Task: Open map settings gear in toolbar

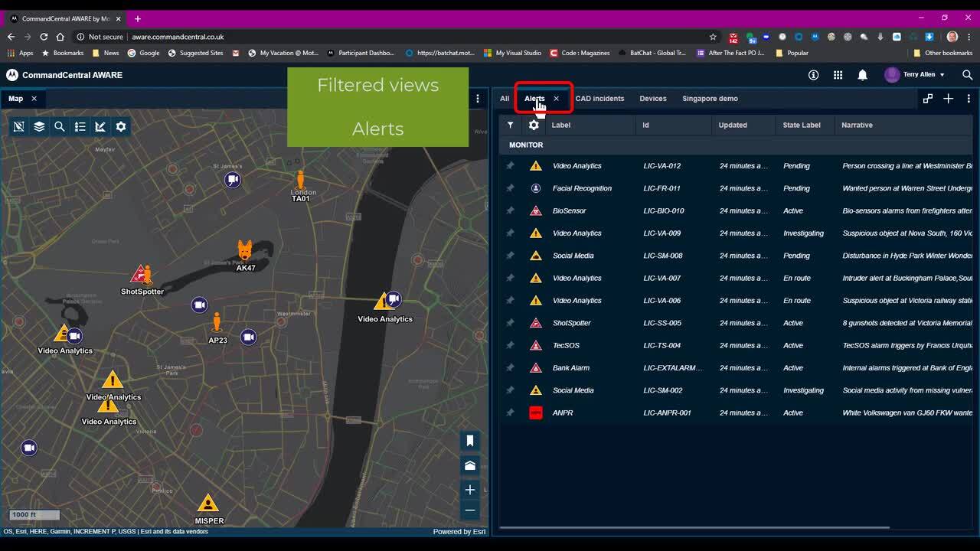Action: [121, 127]
